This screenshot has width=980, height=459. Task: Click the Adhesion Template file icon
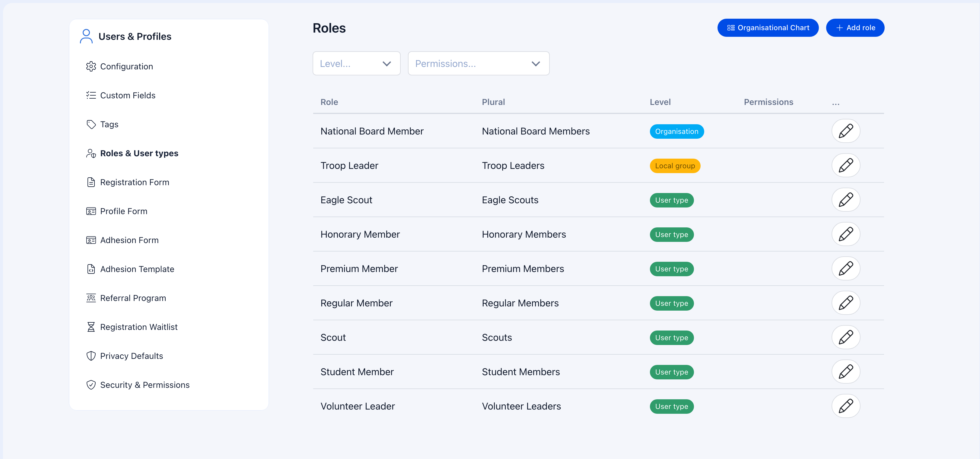pyautogui.click(x=91, y=269)
